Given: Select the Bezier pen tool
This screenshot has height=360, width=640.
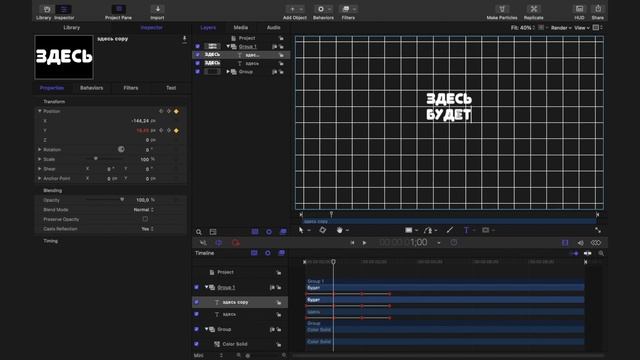Looking at the screenshot, I should coord(427,230).
